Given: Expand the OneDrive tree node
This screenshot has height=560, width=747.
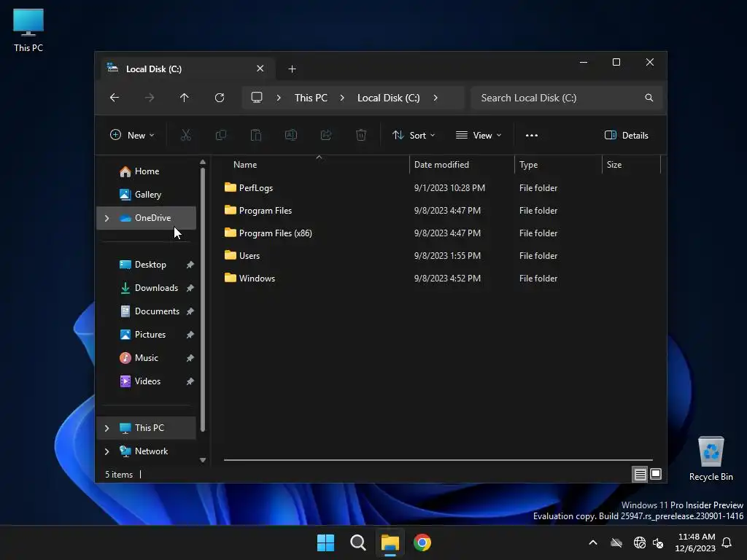Looking at the screenshot, I should coord(107,218).
